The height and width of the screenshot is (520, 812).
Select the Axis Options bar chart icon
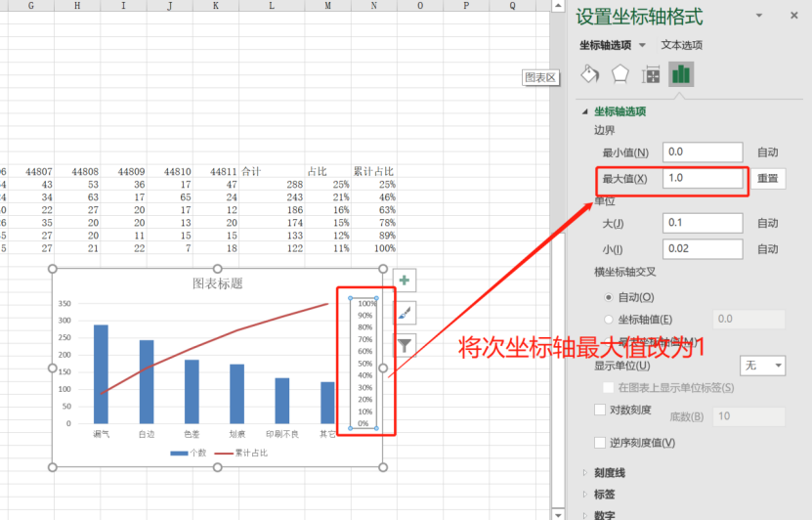coord(680,74)
